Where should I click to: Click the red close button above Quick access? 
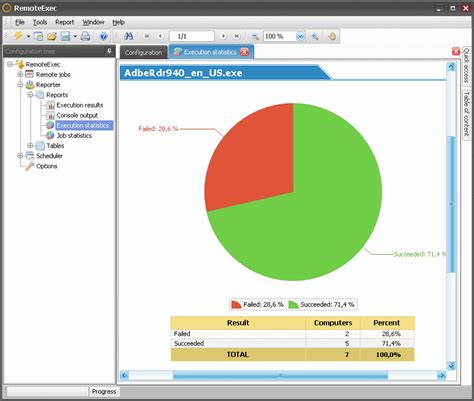[x=456, y=51]
